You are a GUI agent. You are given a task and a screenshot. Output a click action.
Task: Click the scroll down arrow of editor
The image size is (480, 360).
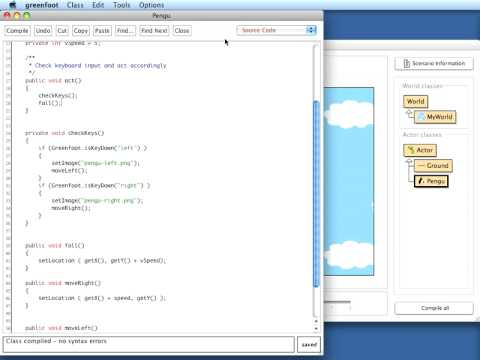(x=316, y=328)
